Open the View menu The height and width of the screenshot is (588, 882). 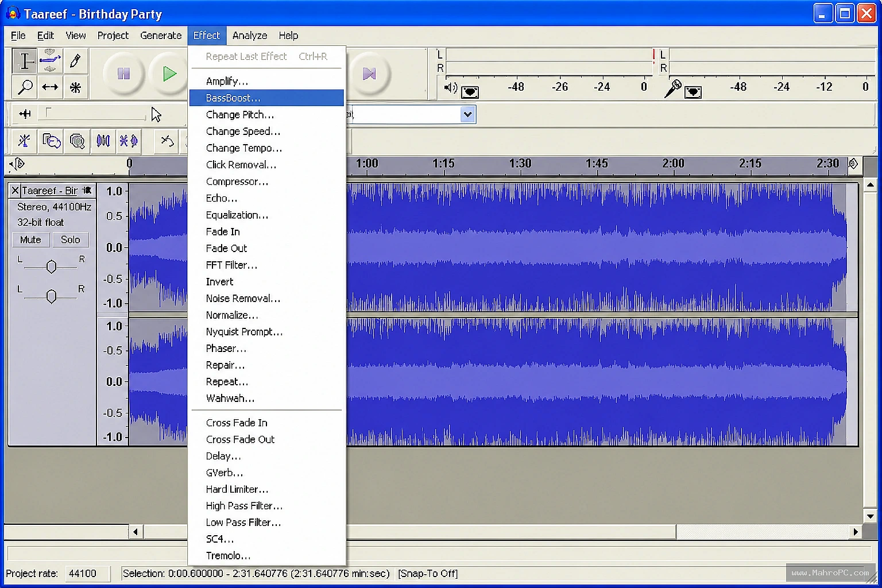(76, 36)
